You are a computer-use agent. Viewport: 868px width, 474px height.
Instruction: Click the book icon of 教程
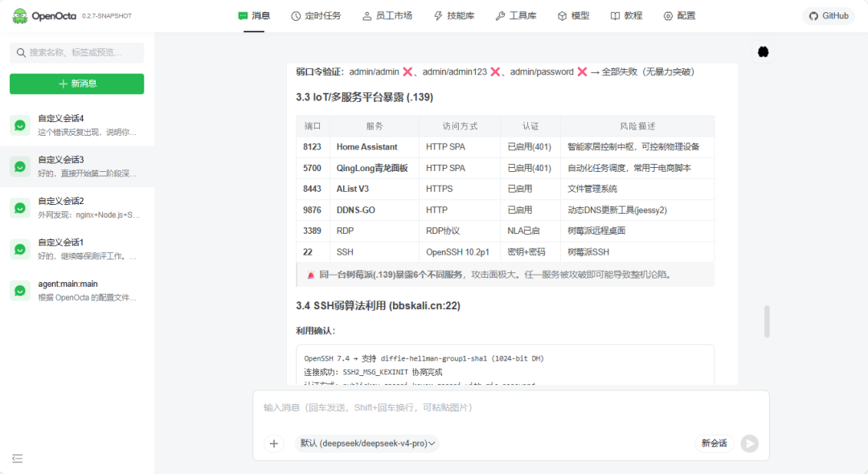click(x=615, y=16)
